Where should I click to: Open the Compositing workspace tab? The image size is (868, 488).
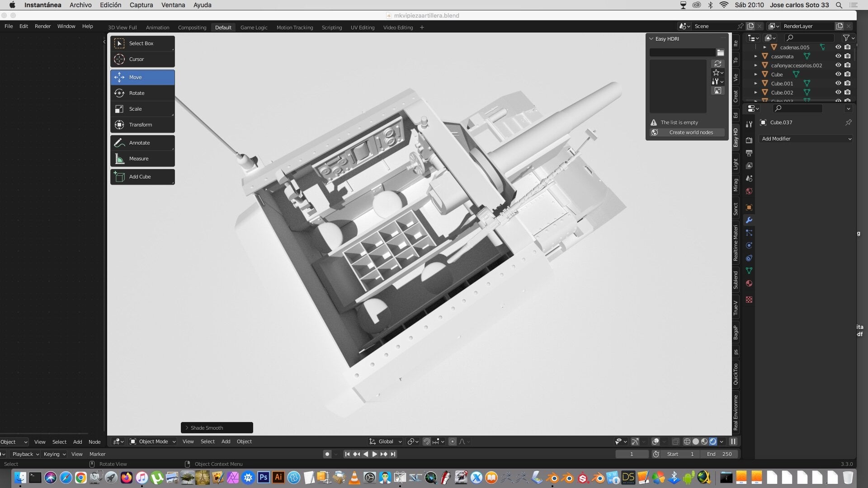pos(192,28)
